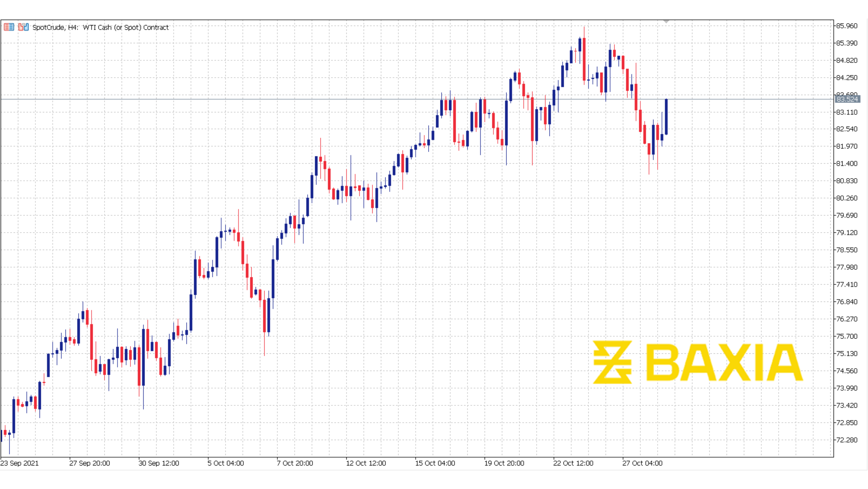The width and height of the screenshot is (868, 489).
Task: Click the 84.820 price scale value
Action: click(x=847, y=60)
